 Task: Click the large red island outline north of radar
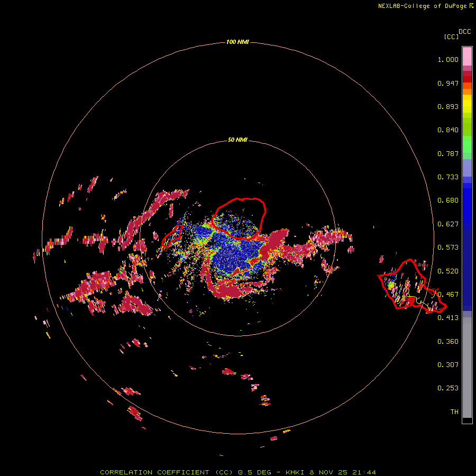point(239,218)
